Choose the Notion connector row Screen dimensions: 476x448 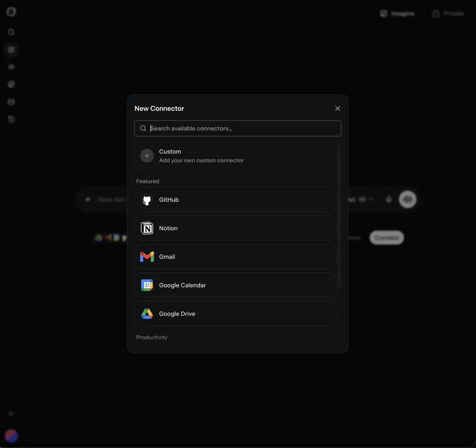point(235,228)
